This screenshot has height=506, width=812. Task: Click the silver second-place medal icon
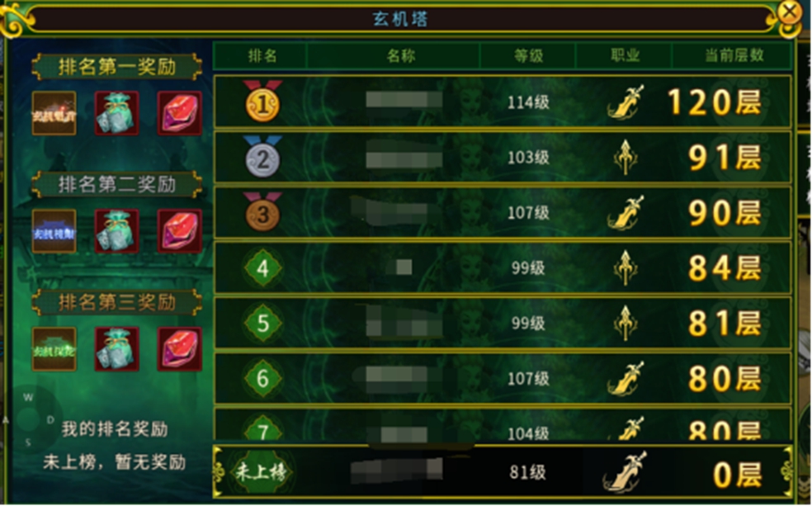[262, 157]
